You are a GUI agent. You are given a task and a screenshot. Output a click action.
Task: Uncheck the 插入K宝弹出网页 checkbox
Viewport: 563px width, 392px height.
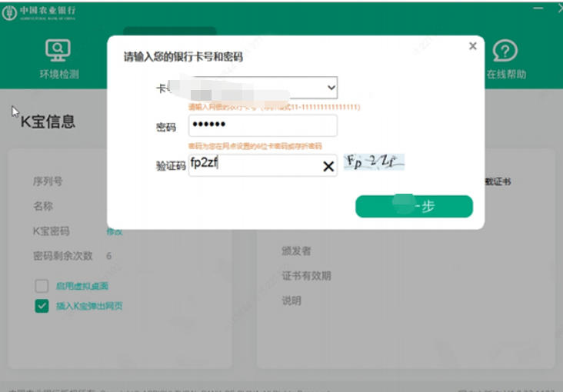(42, 306)
